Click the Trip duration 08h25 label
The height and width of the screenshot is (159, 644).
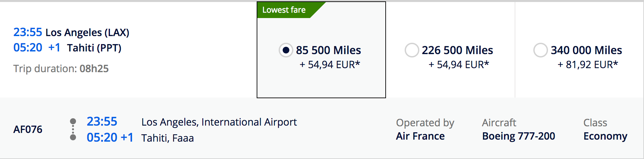coord(61,68)
